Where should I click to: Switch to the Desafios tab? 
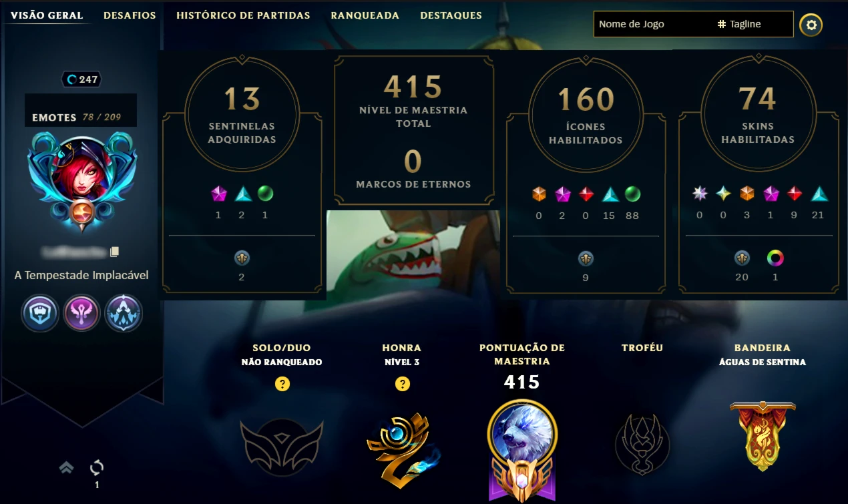point(130,15)
